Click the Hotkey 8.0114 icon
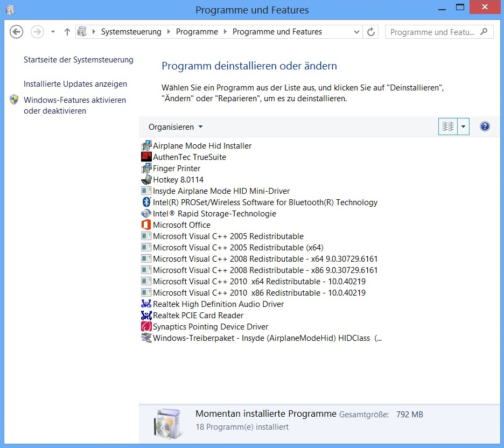The width and height of the screenshot is (504, 448). [x=146, y=179]
